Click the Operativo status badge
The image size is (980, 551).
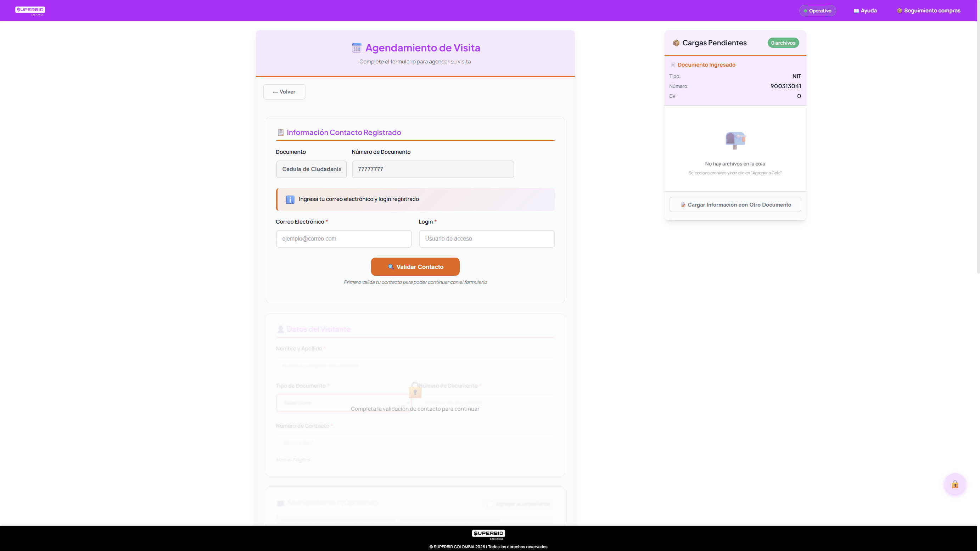click(817, 11)
